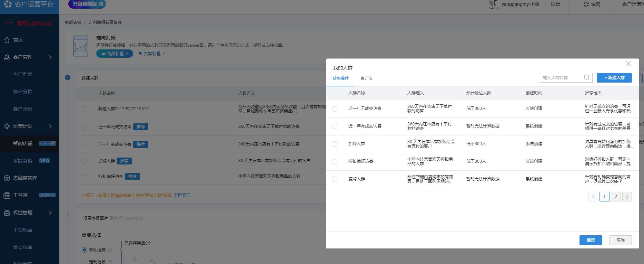Click 推荐 tag beside background list 加购人群
Image resolution: width=644 pixels, height=264 pixels.
124,161
